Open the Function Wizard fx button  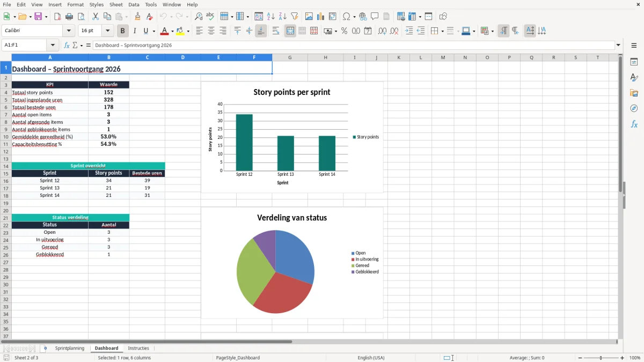click(67, 45)
